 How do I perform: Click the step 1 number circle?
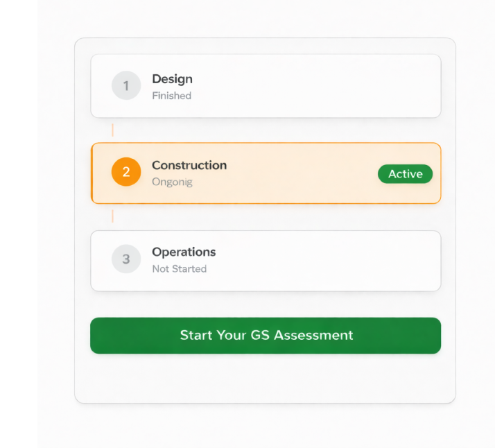[125, 86]
